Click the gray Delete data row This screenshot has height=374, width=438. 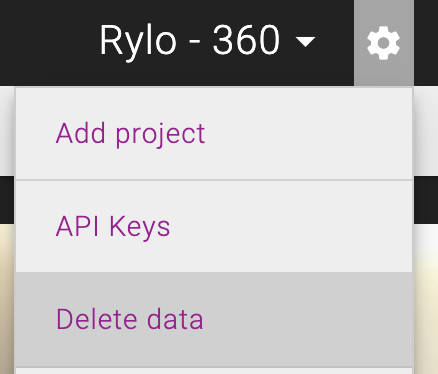point(214,320)
